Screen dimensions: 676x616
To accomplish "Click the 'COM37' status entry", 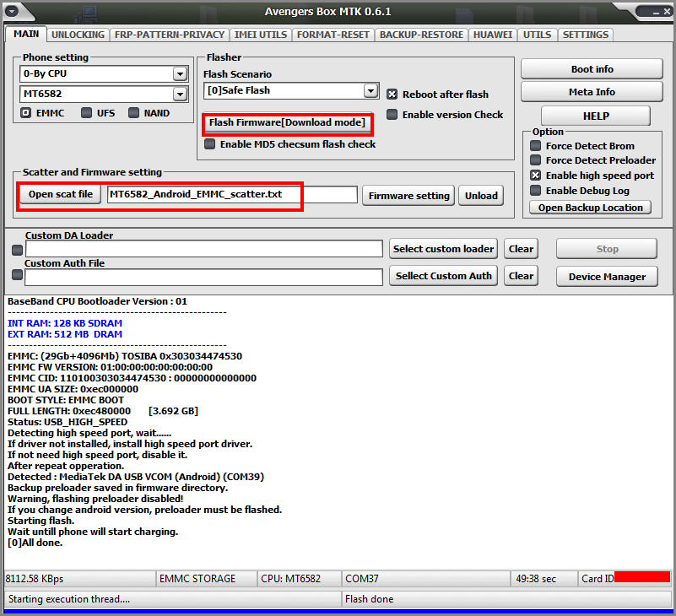I will pos(426,579).
